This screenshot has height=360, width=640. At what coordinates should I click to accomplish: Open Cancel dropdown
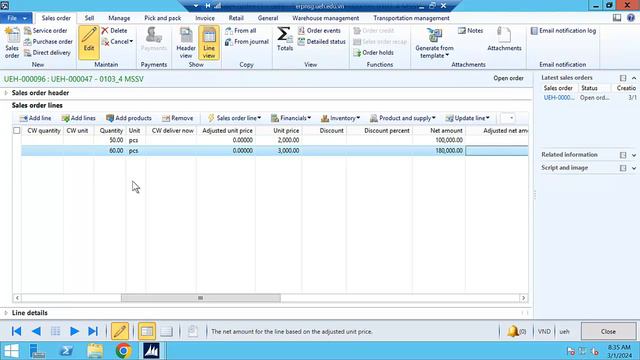117,42
